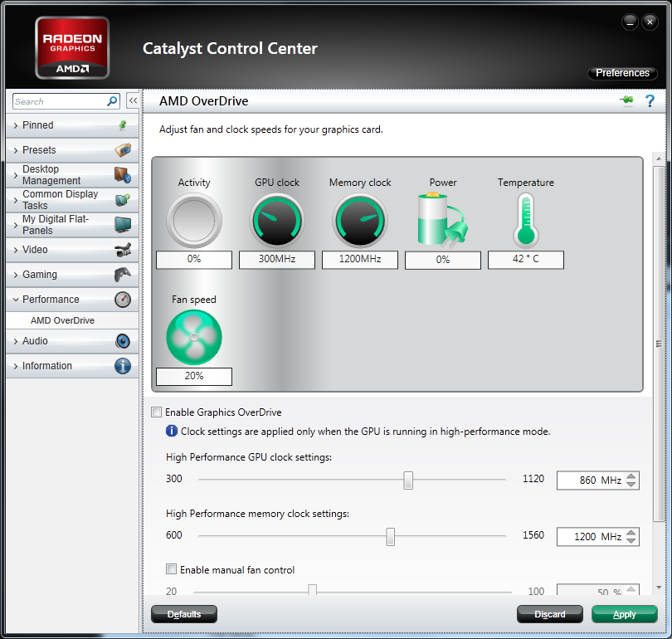Click the fan speed gauge icon
Screen dimensions: 672x639
pos(194,337)
